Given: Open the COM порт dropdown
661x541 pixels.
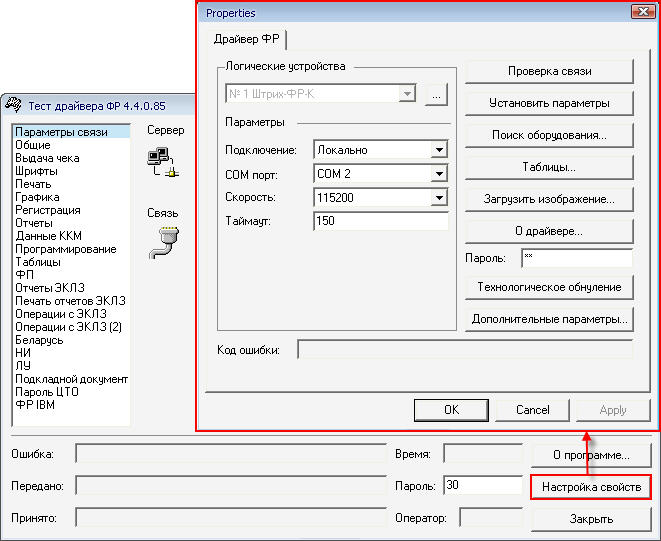Looking at the screenshot, I should [x=438, y=174].
